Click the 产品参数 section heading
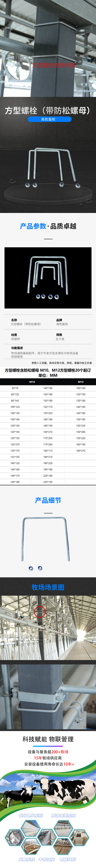 click(x=33, y=226)
